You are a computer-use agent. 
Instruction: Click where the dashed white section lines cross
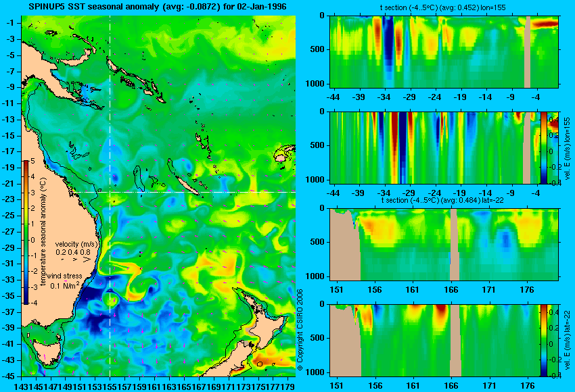pos(110,192)
